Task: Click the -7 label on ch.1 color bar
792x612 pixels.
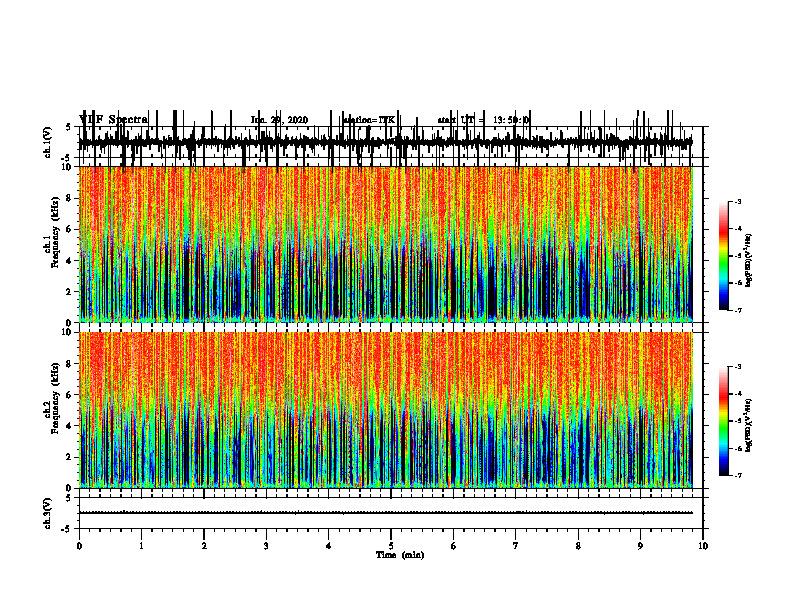Action: pos(738,310)
